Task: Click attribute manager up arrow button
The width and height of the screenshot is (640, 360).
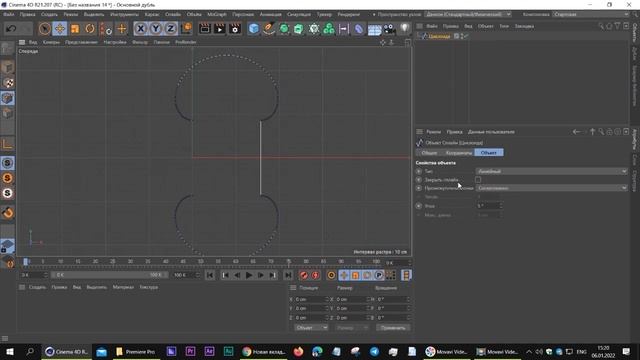Action: 592,132
